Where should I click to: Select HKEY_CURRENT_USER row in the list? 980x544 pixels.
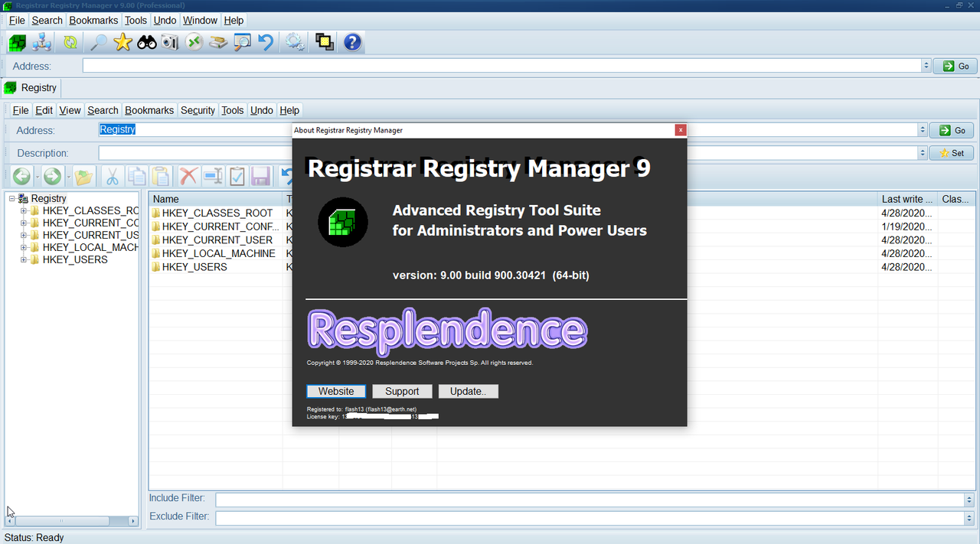click(x=562, y=239)
